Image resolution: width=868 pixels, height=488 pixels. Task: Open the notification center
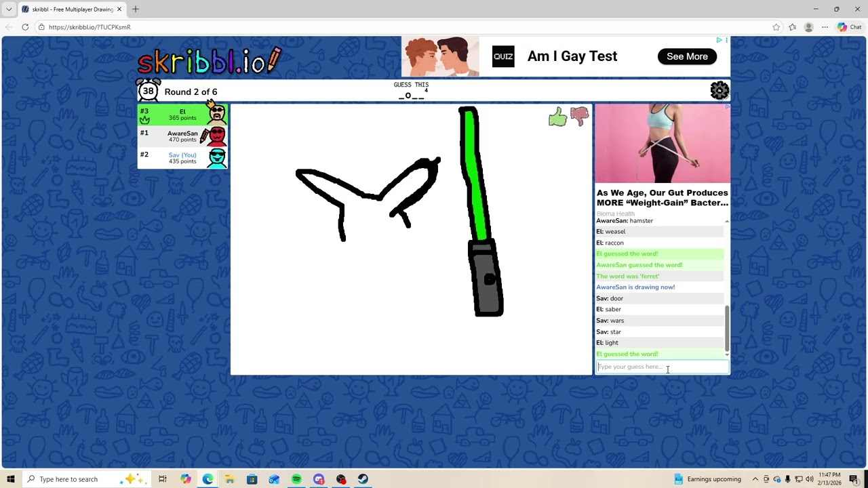coord(854,479)
